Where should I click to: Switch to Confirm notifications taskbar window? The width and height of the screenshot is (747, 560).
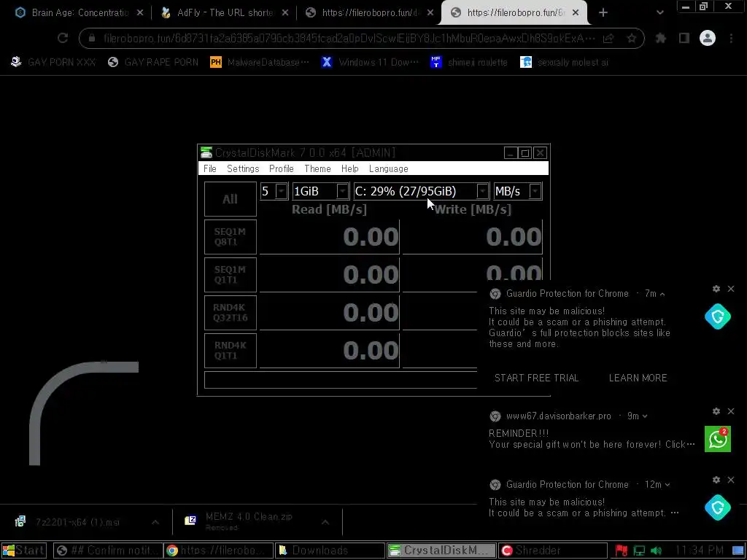coord(108,551)
